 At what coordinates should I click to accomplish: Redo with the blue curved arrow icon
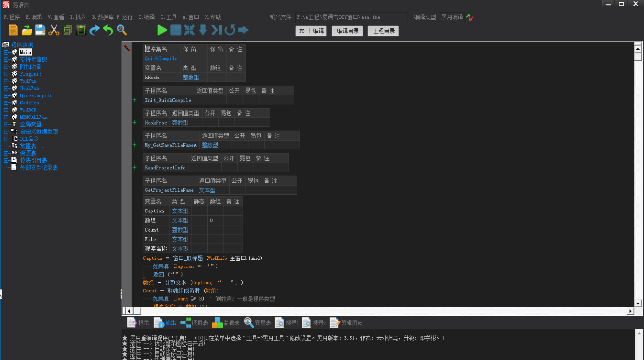pos(95,30)
